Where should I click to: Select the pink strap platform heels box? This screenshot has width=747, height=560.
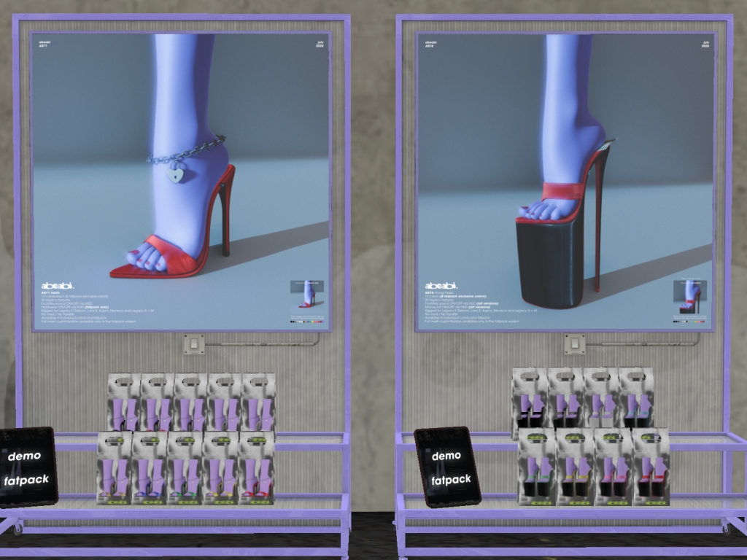tap(613, 467)
